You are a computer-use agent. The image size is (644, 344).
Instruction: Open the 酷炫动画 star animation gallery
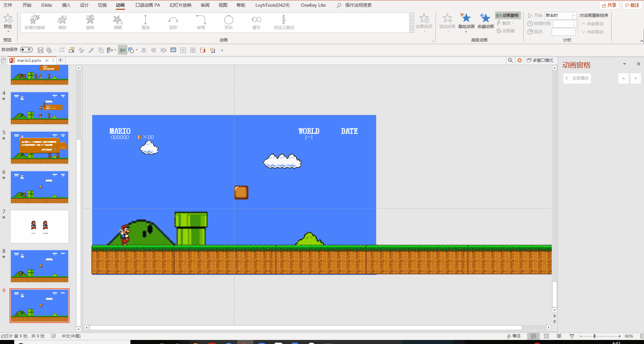coord(466,22)
